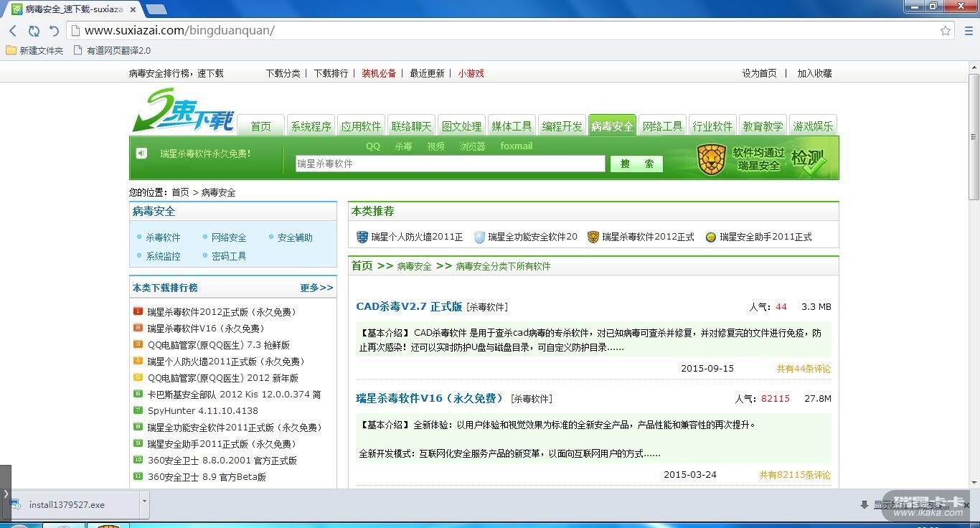
Task: Open the 游戏娱乐 navigation tab
Action: click(813, 126)
